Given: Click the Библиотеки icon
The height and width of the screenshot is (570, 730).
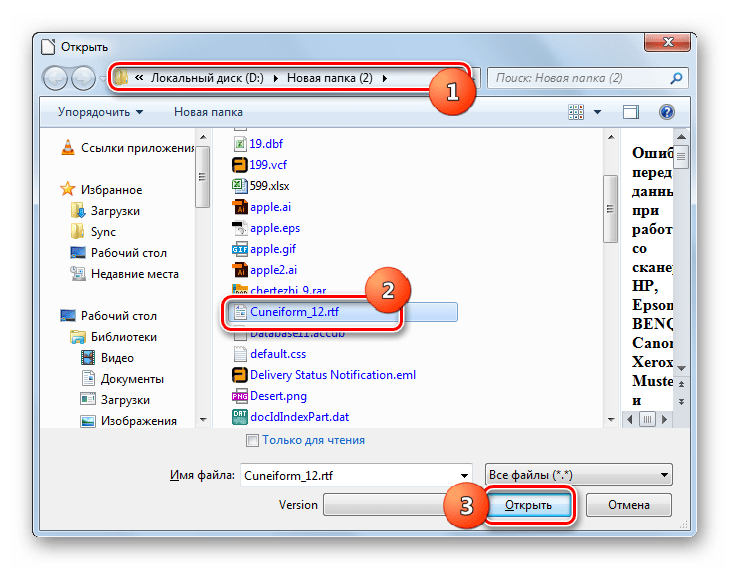Looking at the screenshot, I should (x=78, y=337).
